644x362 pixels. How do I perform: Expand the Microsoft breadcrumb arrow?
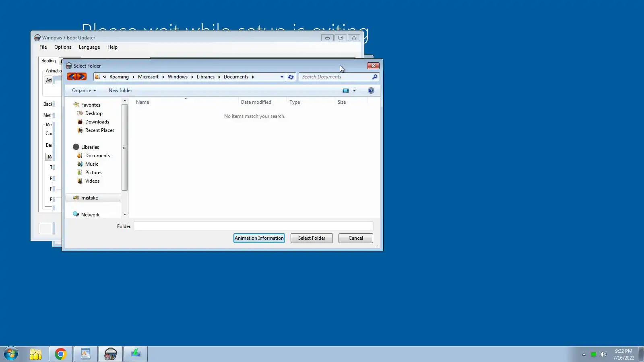click(163, 77)
